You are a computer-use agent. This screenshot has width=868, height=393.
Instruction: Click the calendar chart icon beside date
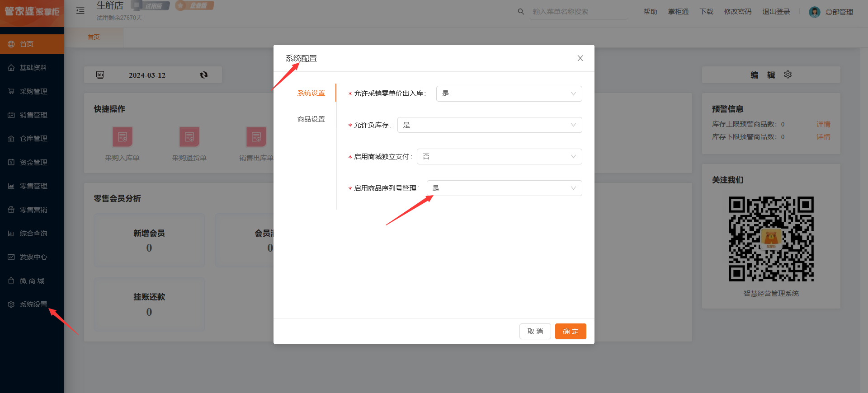click(100, 75)
